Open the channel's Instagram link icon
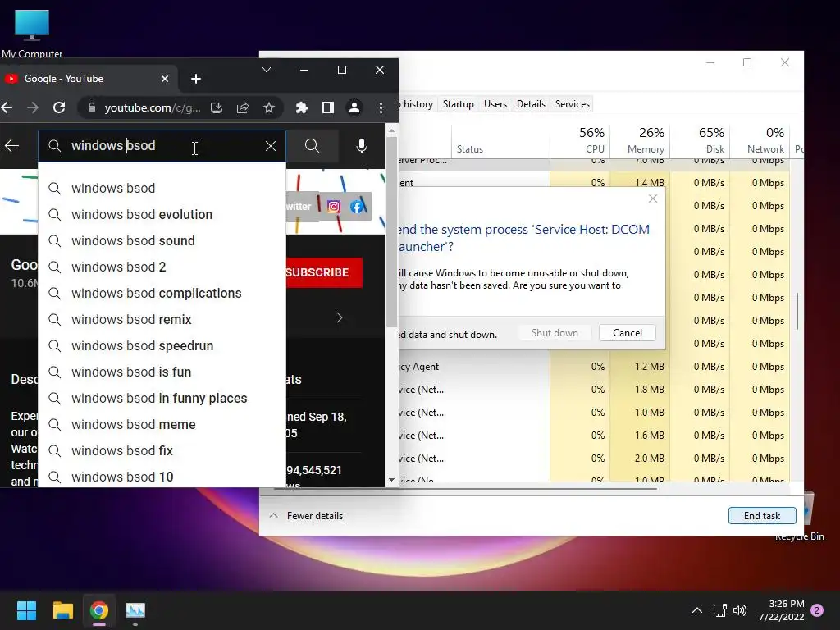This screenshot has width=840, height=630. tap(333, 206)
